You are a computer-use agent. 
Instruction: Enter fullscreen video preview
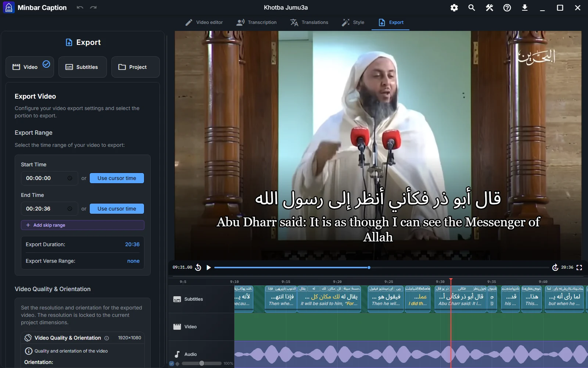point(579,268)
